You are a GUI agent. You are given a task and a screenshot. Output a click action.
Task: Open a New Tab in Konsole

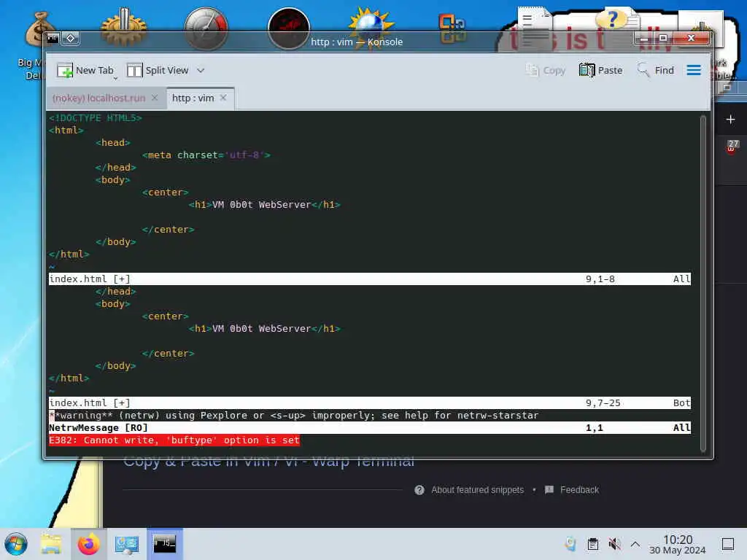coord(85,71)
